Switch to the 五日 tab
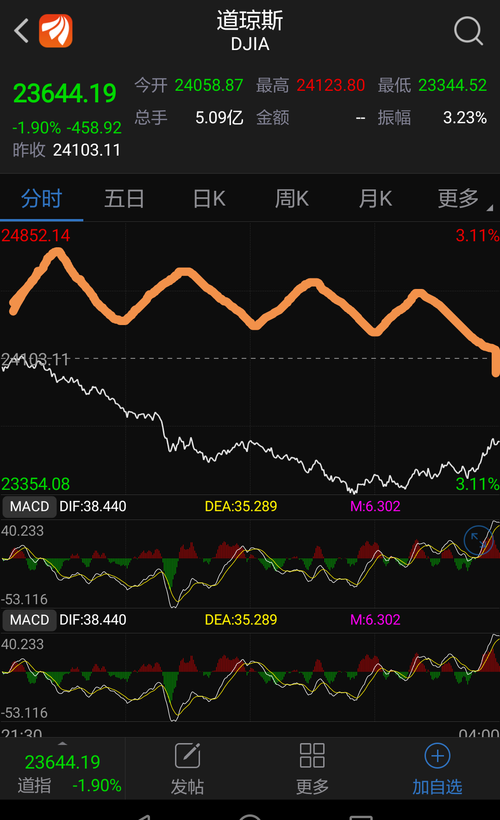 tap(124, 199)
